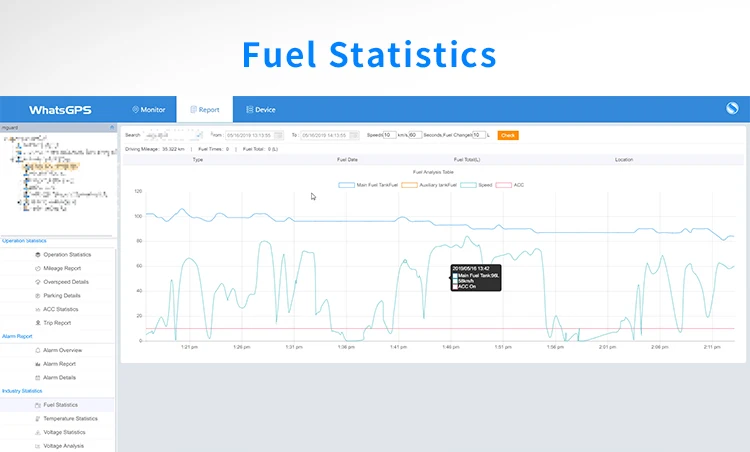
Task: Click the ACC Statistics icon
Action: [x=38, y=309]
